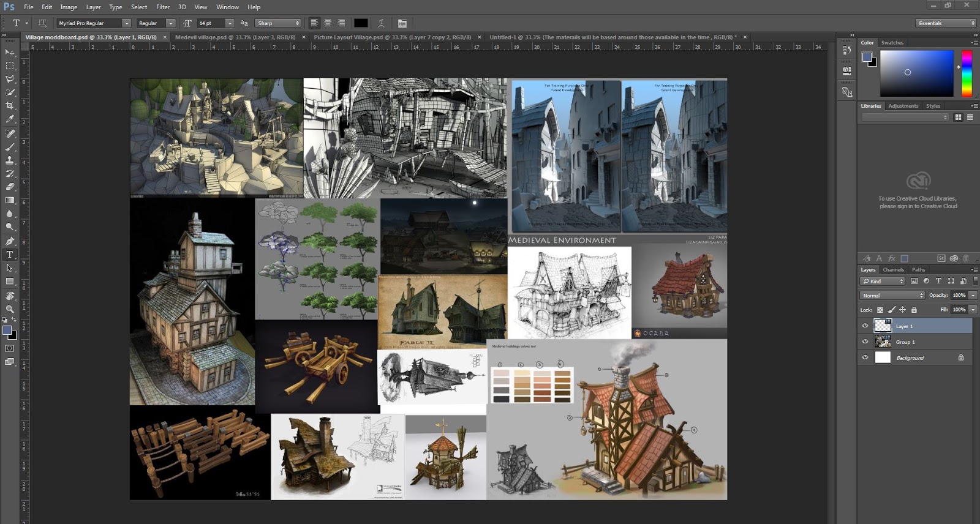Select the Zoom tool
The height and width of the screenshot is (524, 980).
10,309
